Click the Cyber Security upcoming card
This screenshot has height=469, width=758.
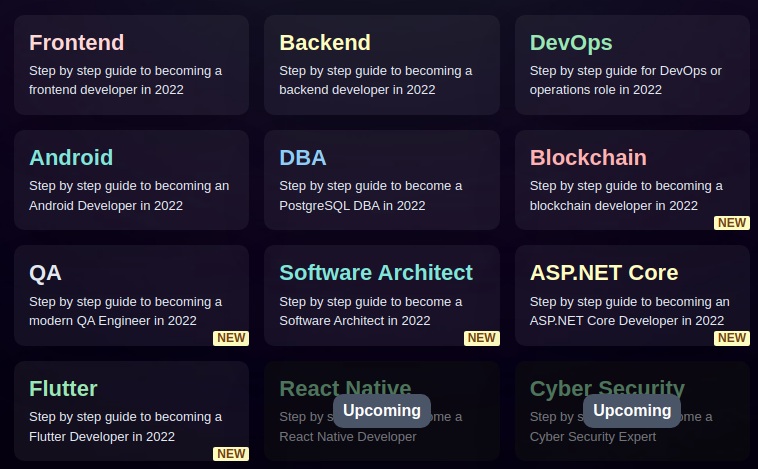(x=632, y=411)
